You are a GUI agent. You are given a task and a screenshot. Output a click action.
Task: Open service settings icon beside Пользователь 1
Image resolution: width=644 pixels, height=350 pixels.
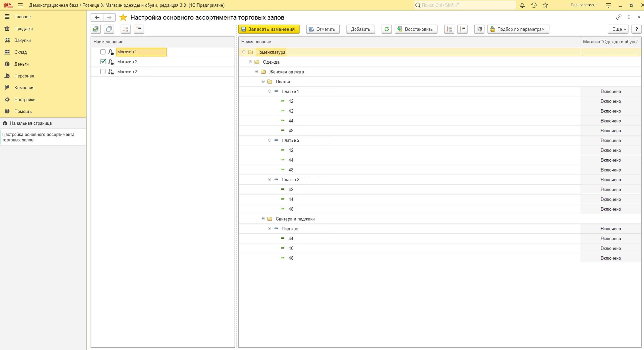[609, 5]
